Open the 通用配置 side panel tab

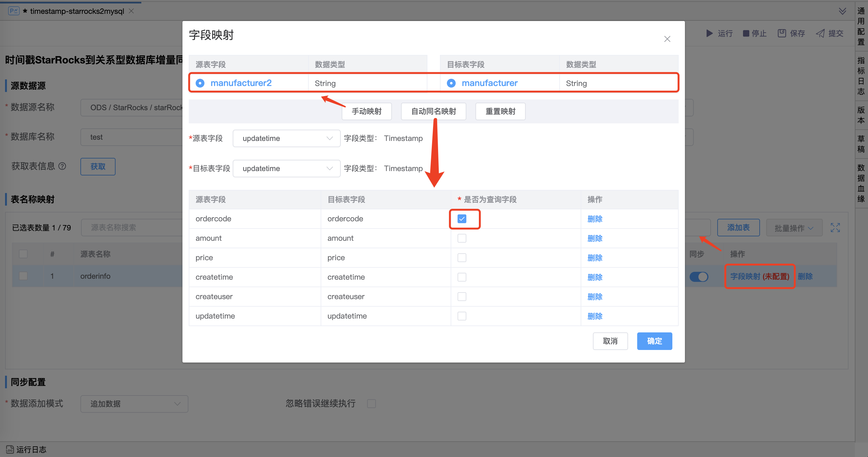click(861, 26)
